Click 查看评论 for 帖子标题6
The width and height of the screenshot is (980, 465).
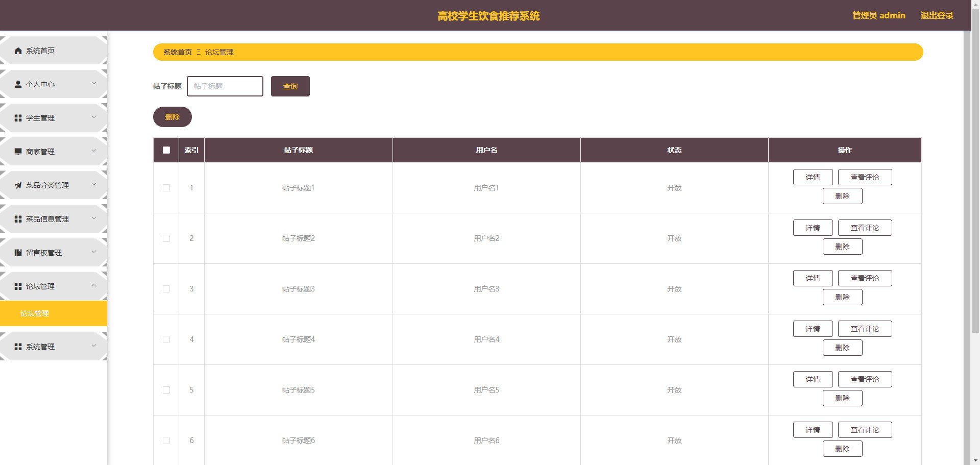[865, 430]
